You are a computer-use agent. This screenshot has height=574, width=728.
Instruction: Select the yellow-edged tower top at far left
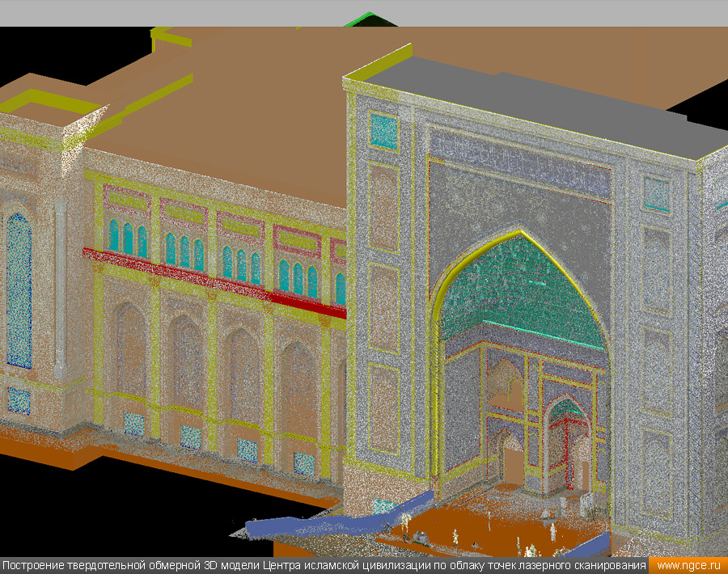[x=49, y=101]
